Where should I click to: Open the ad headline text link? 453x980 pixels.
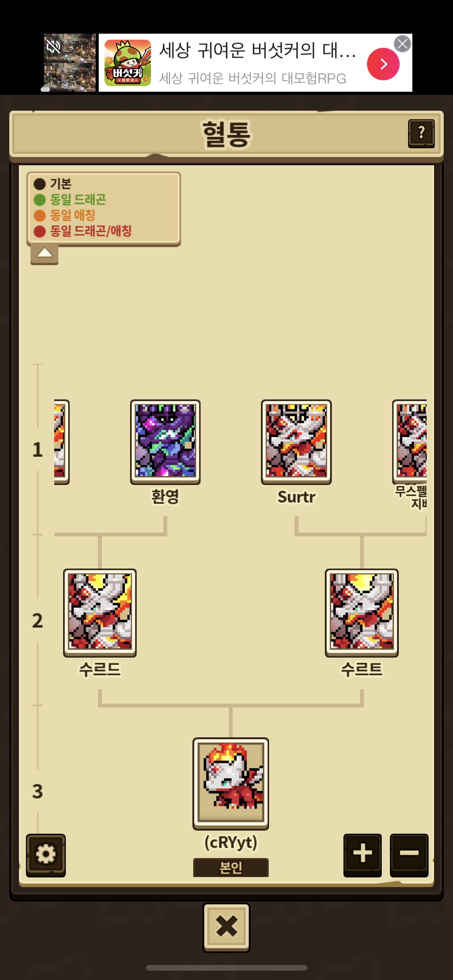pos(257,51)
